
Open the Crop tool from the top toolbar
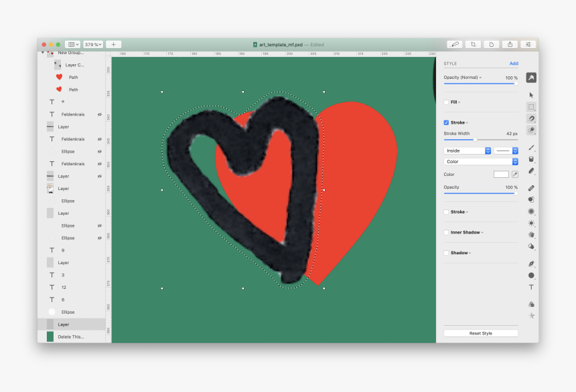pos(473,43)
